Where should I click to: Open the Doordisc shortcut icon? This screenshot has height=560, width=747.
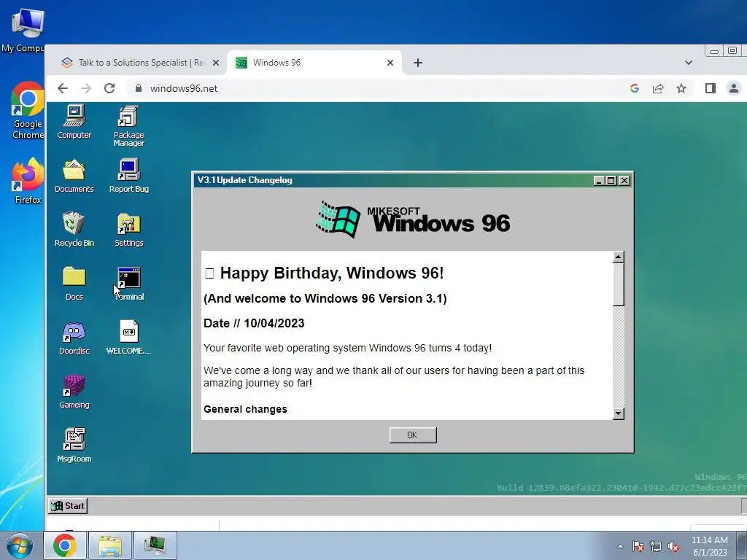click(74, 338)
